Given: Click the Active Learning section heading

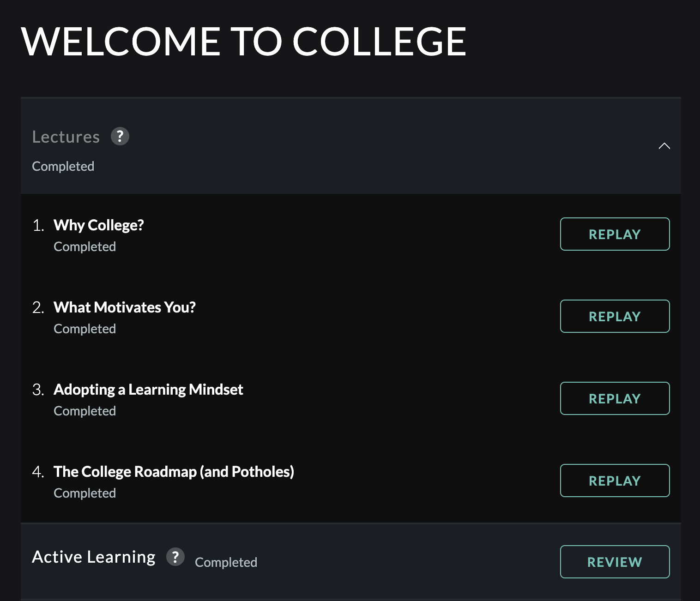Looking at the screenshot, I should pos(94,557).
